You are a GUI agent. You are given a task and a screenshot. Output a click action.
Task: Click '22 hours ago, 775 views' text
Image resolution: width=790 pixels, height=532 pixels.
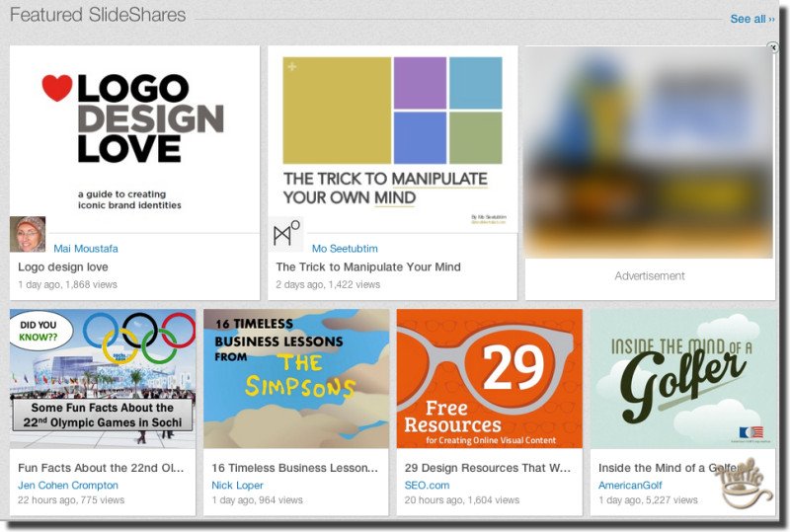point(71,500)
